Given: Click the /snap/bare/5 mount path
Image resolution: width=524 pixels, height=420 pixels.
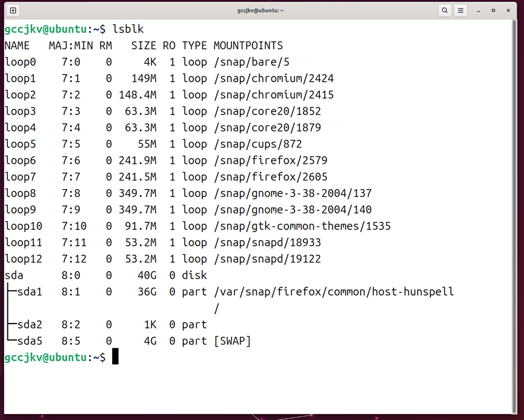Looking at the screenshot, I should click(x=251, y=62).
